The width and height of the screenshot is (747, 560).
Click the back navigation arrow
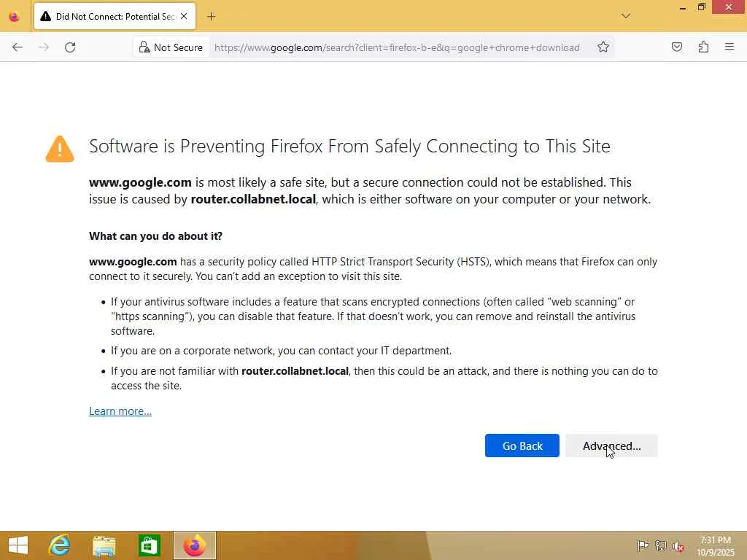click(18, 47)
